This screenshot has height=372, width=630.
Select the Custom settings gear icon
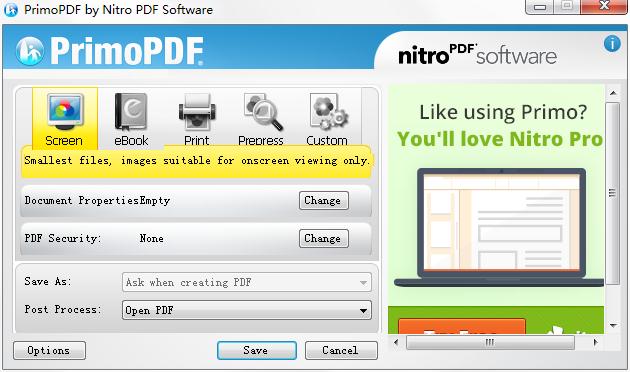[328, 112]
